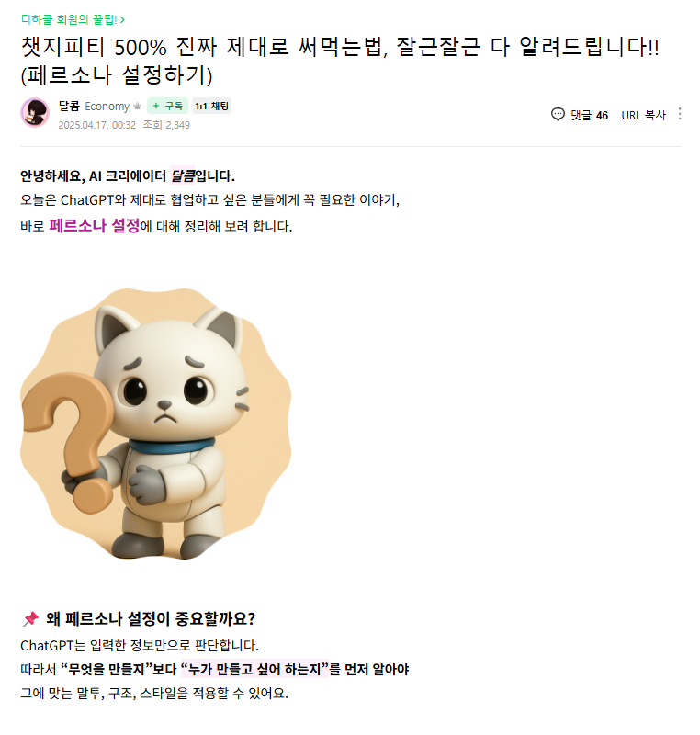
Task: Open the three-dot more options menu
Action: click(x=680, y=114)
